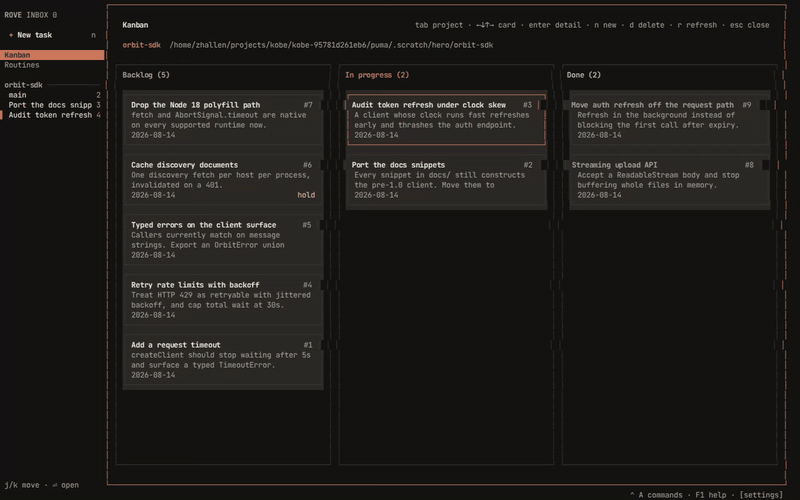This screenshot has height=500, width=800.
Task: Click session count 3 beside Port the docs
Action: coord(98,105)
